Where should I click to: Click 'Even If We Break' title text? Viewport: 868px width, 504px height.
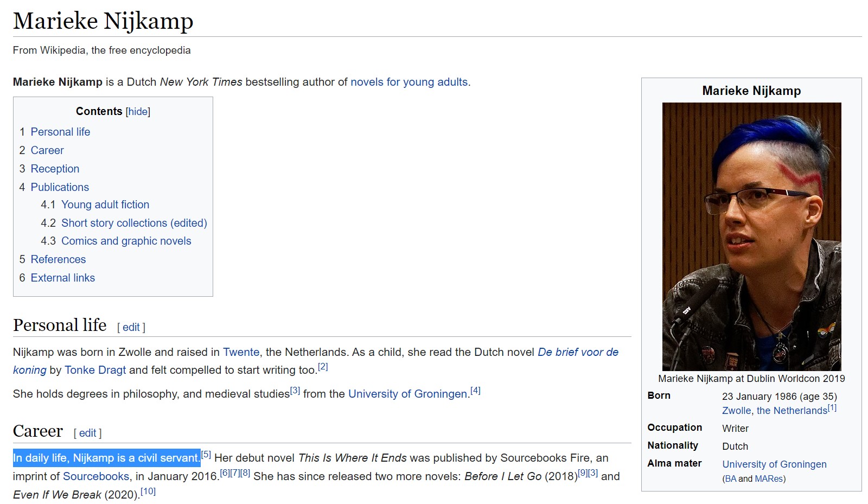[x=57, y=495]
